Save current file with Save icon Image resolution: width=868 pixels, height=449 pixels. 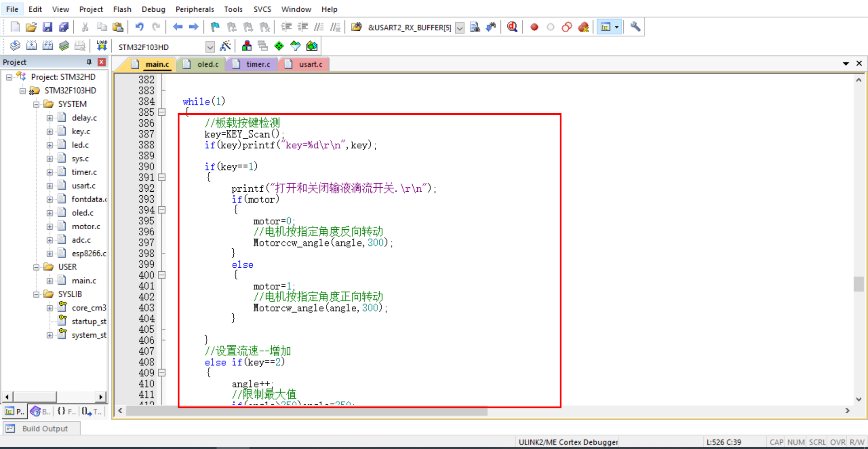[x=47, y=27]
